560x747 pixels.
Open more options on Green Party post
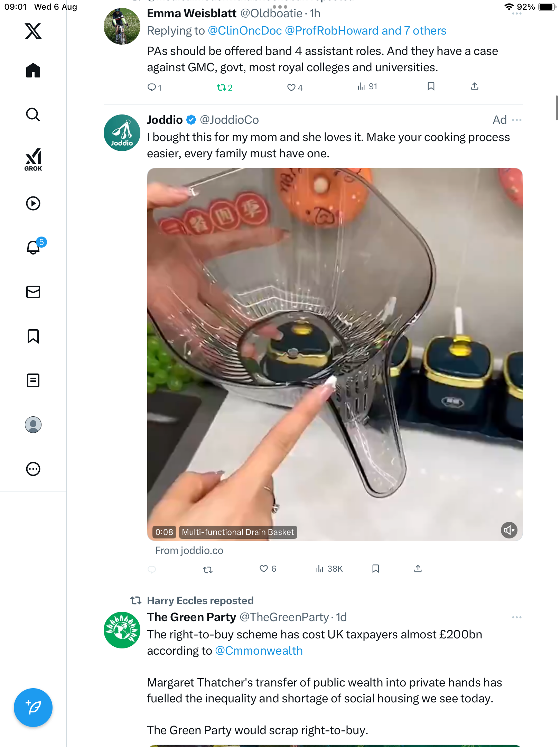pos(517,617)
